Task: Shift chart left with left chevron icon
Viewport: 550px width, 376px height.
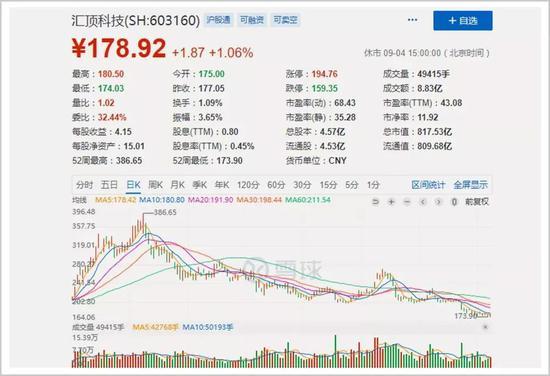Action: (423, 202)
